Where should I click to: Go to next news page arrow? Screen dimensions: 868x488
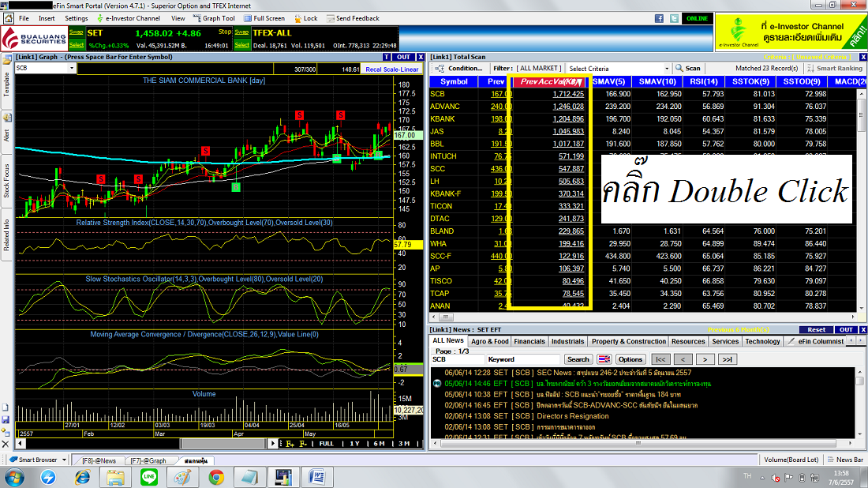[x=705, y=359]
